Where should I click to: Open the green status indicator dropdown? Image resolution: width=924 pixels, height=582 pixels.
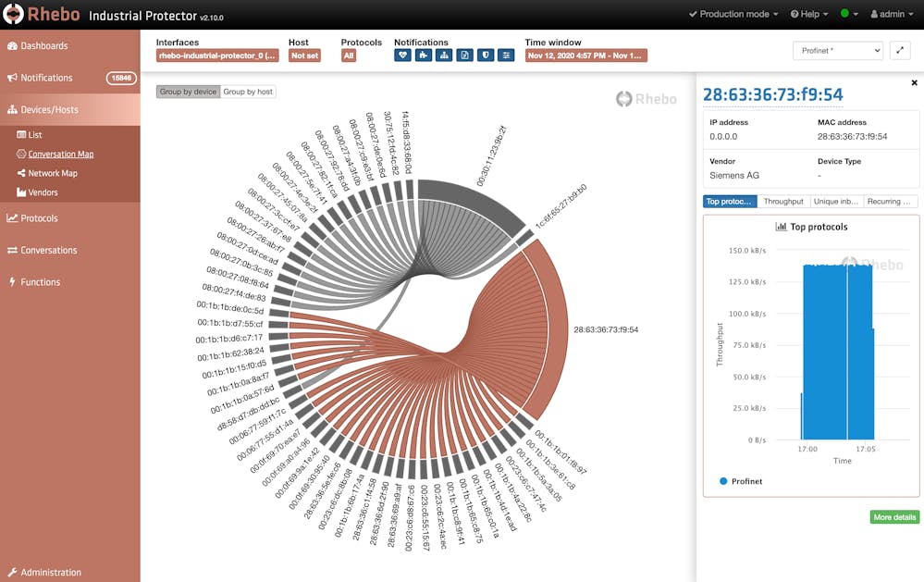(848, 14)
